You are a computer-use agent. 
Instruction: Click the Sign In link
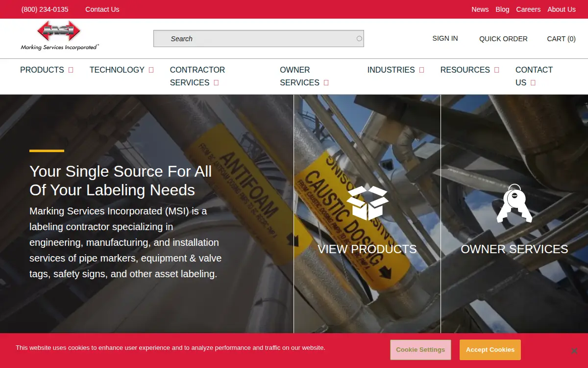point(445,38)
